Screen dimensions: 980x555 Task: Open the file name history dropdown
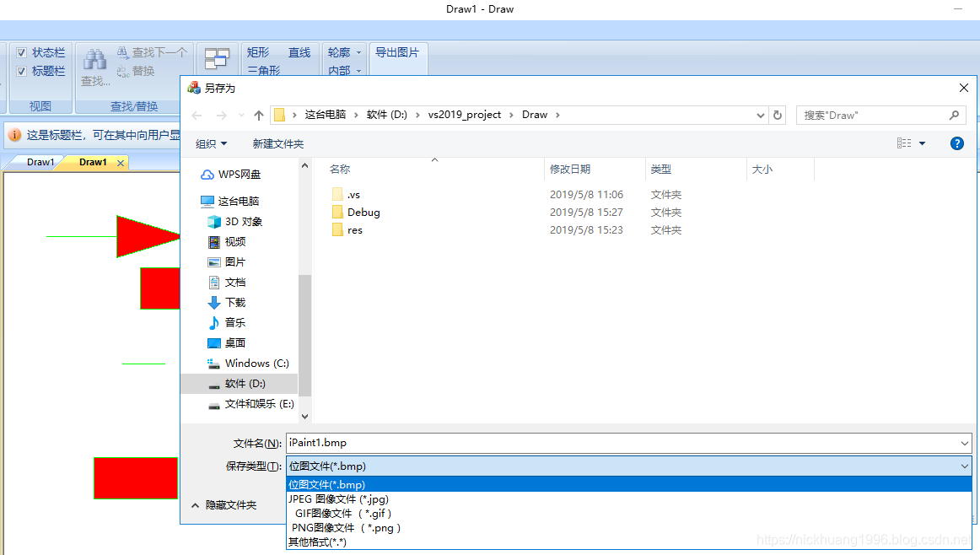[964, 443]
